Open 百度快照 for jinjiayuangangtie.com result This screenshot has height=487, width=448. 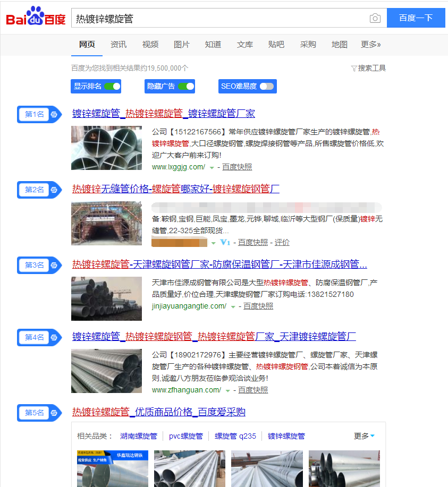click(258, 306)
